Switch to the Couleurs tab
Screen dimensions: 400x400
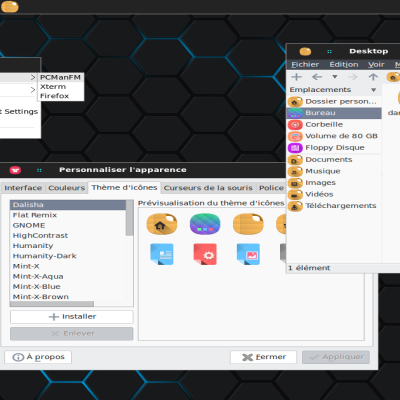[66, 188]
